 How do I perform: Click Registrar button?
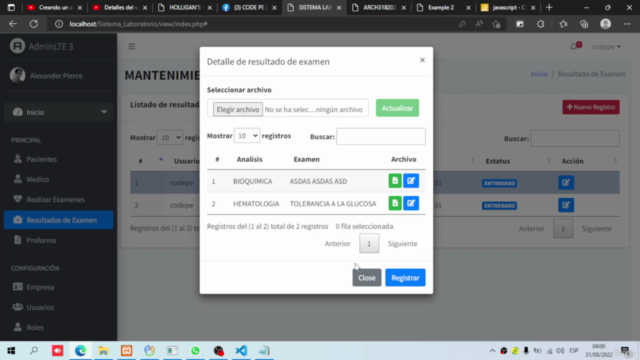click(x=405, y=278)
